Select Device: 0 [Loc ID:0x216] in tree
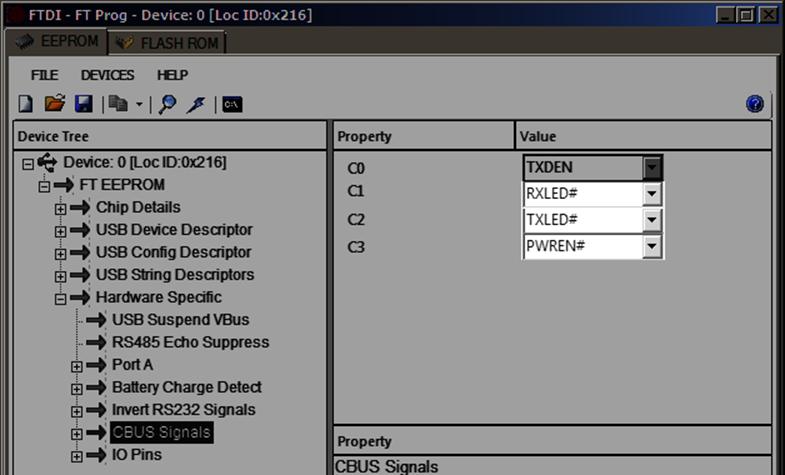 click(145, 162)
